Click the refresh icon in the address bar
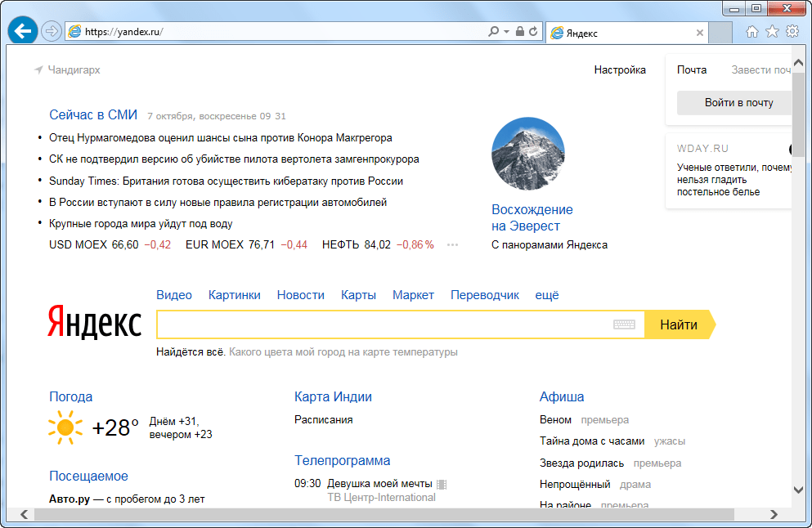 pos(533,32)
